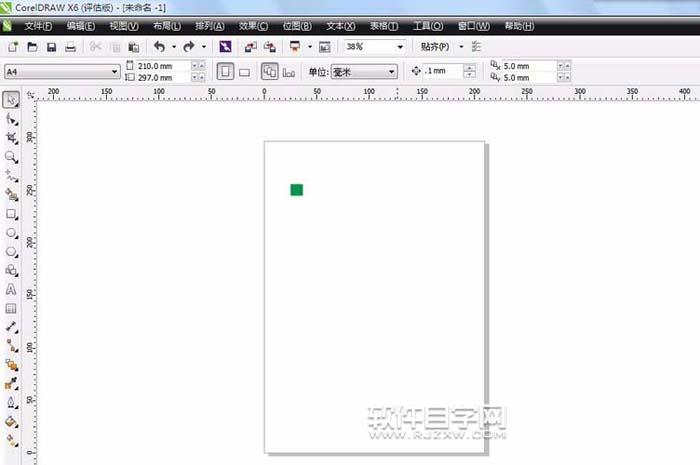The image size is (700, 465).
Task: Select the Ellipse tool
Action: coord(12,233)
